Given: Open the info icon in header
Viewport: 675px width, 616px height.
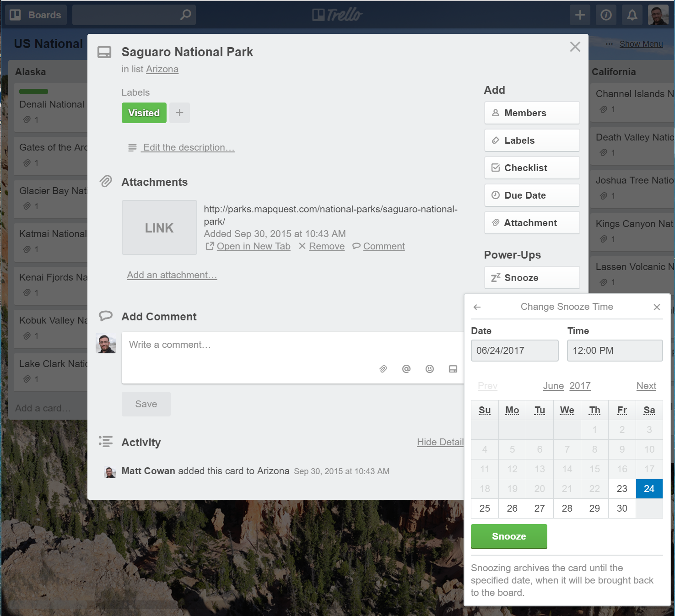Looking at the screenshot, I should 606,15.
